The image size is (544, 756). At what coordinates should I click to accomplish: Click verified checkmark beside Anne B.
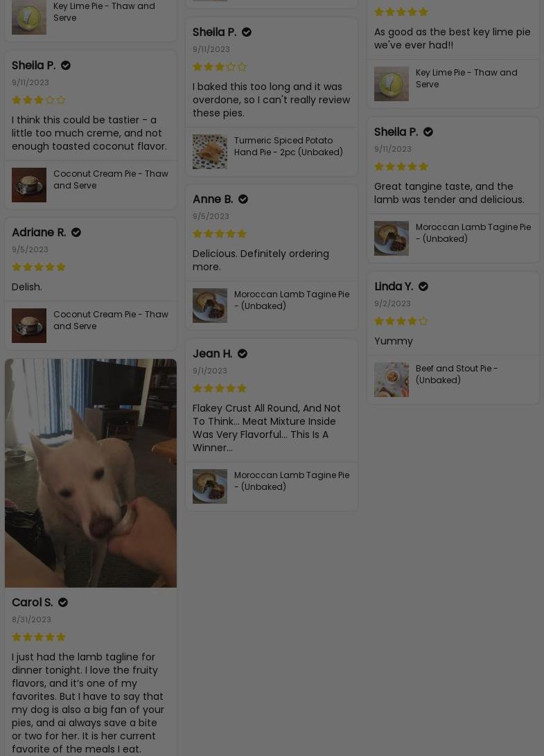243,199
